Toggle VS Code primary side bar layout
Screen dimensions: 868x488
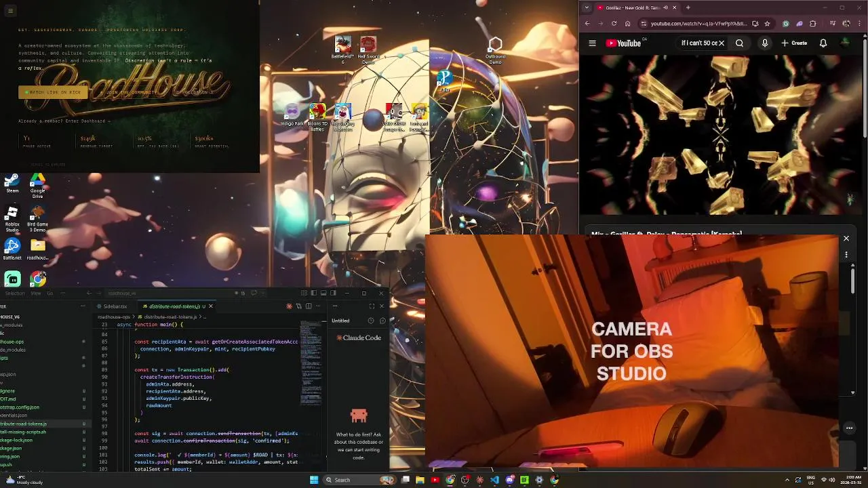(314, 293)
